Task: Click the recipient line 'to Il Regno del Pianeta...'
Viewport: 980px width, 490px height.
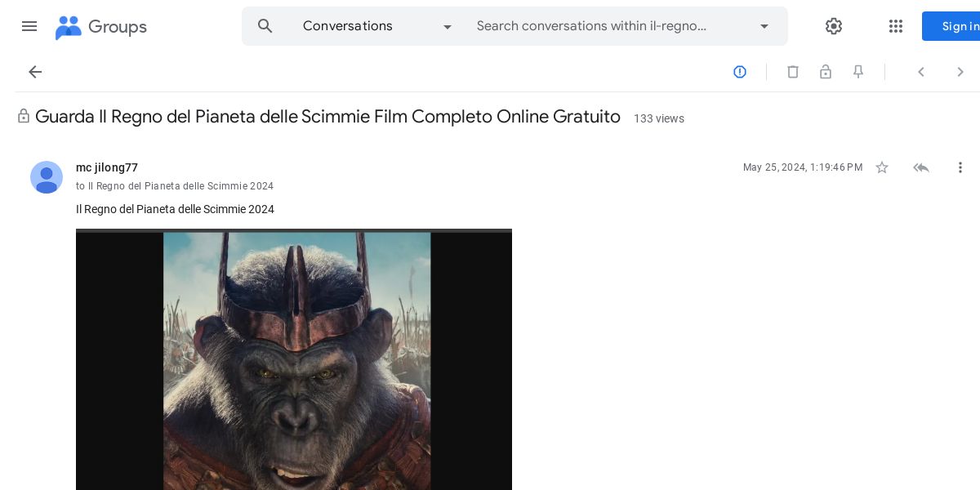Action: [x=175, y=186]
